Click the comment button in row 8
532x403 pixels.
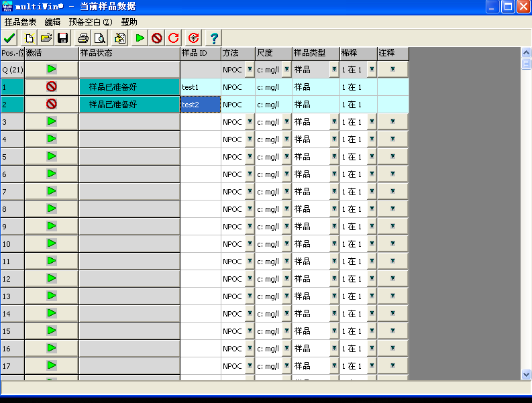(392, 209)
